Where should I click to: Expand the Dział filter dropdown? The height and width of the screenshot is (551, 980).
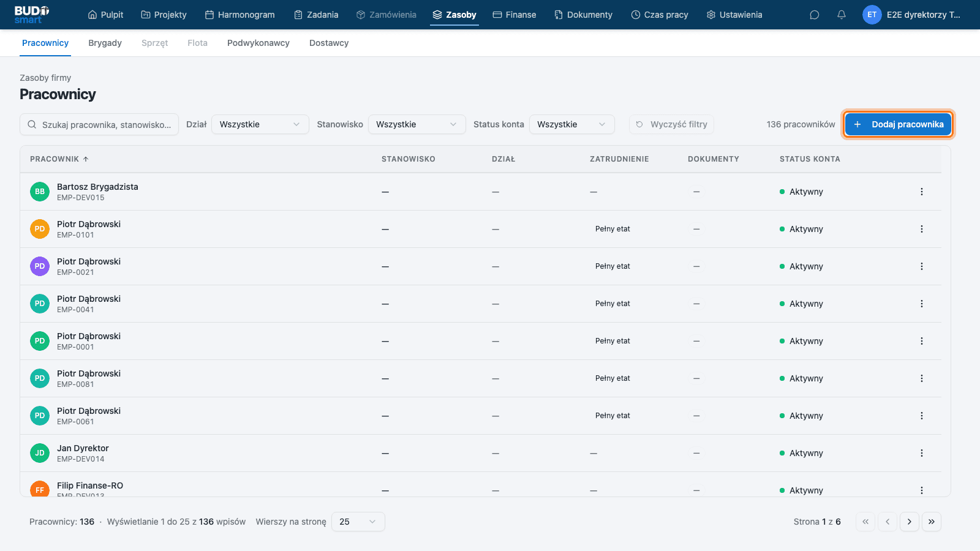tap(260, 124)
